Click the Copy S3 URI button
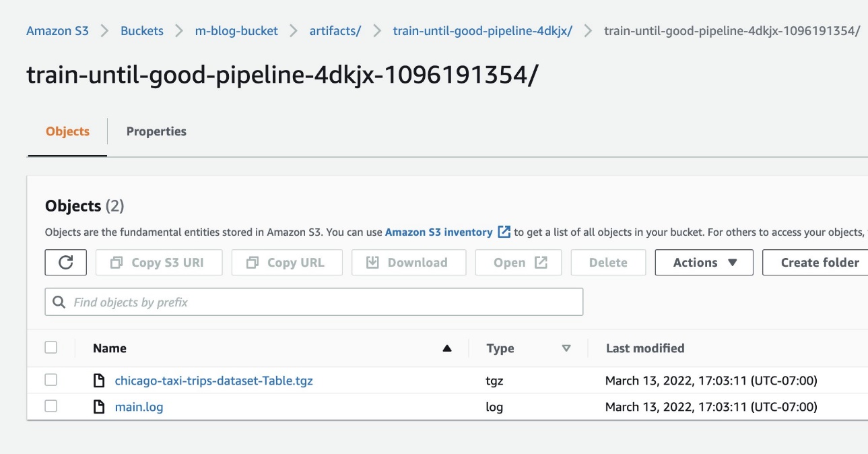Image resolution: width=868 pixels, height=454 pixels. (159, 263)
